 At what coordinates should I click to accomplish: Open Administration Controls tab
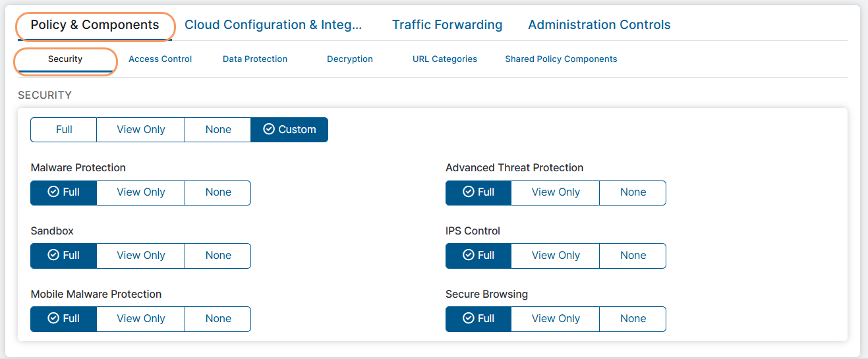tap(599, 25)
